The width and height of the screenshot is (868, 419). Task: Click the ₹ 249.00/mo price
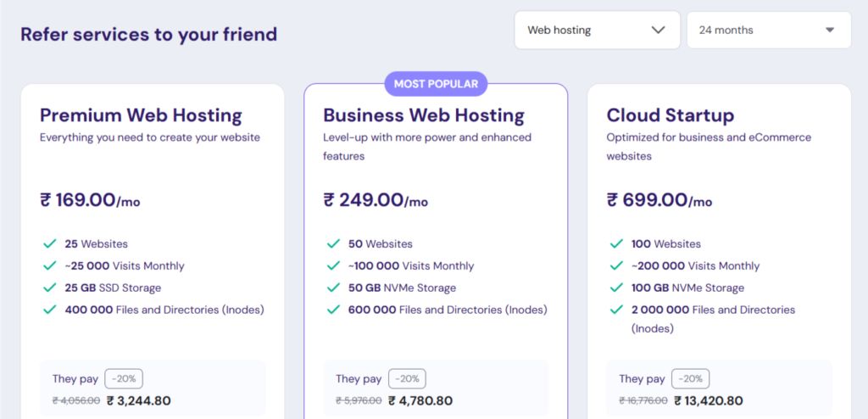pos(376,201)
